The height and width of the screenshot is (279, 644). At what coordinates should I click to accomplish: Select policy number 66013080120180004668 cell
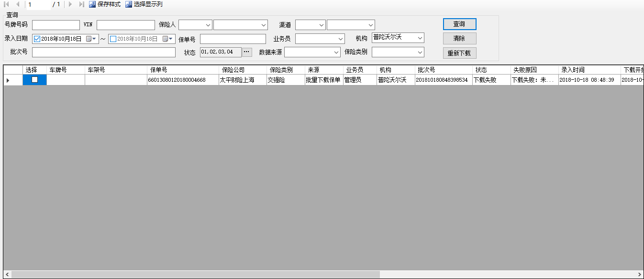point(183,80)
